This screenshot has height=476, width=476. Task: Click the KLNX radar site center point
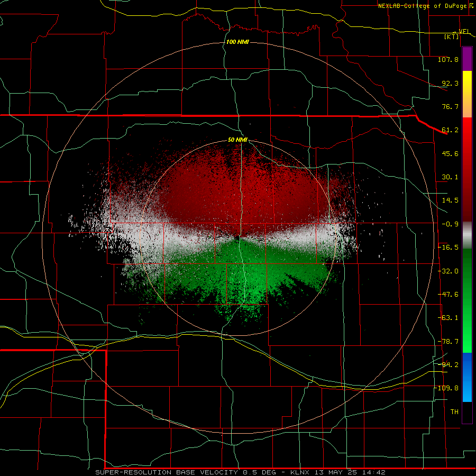237,238
